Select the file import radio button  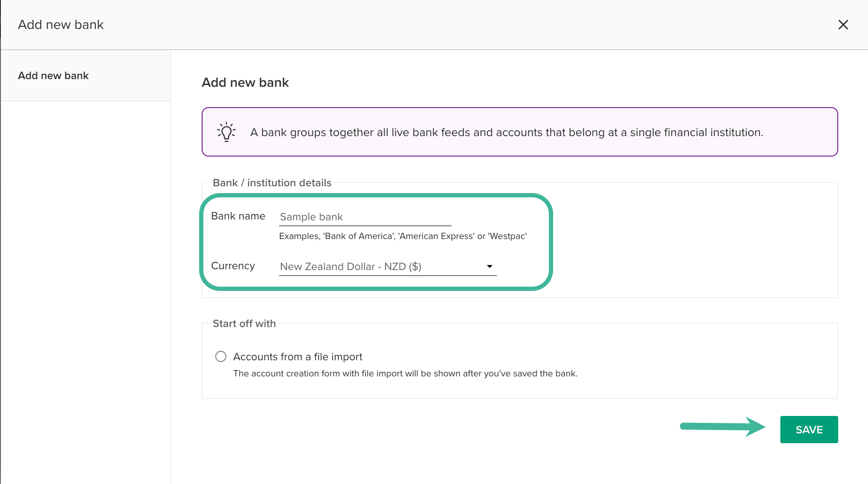point(221,356)
